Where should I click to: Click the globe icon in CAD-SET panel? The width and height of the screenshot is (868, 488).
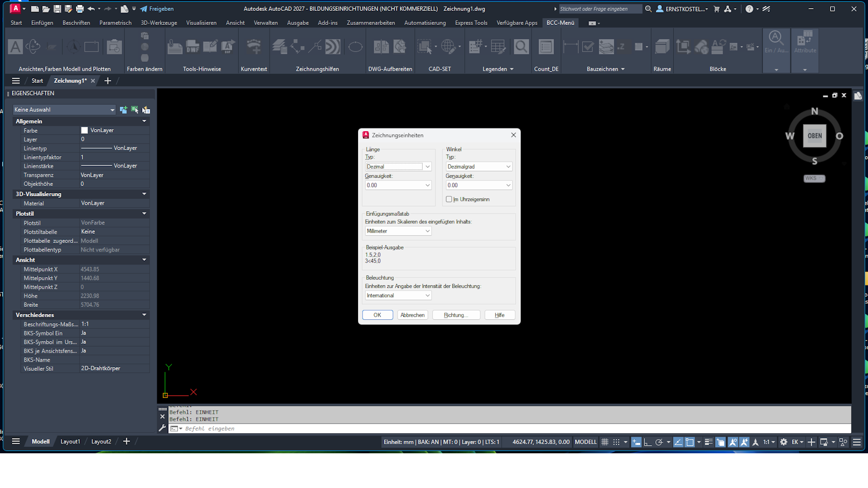(448, 47)
